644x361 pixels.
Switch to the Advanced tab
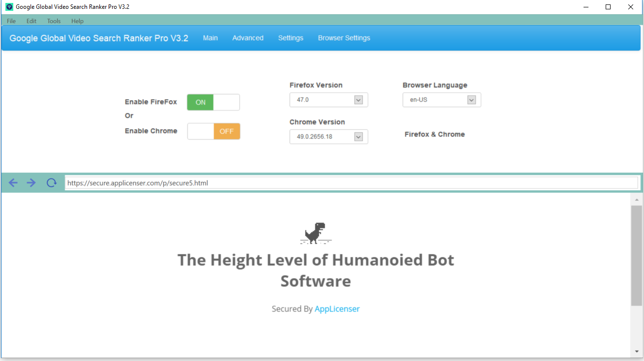[x=248, y=38]
